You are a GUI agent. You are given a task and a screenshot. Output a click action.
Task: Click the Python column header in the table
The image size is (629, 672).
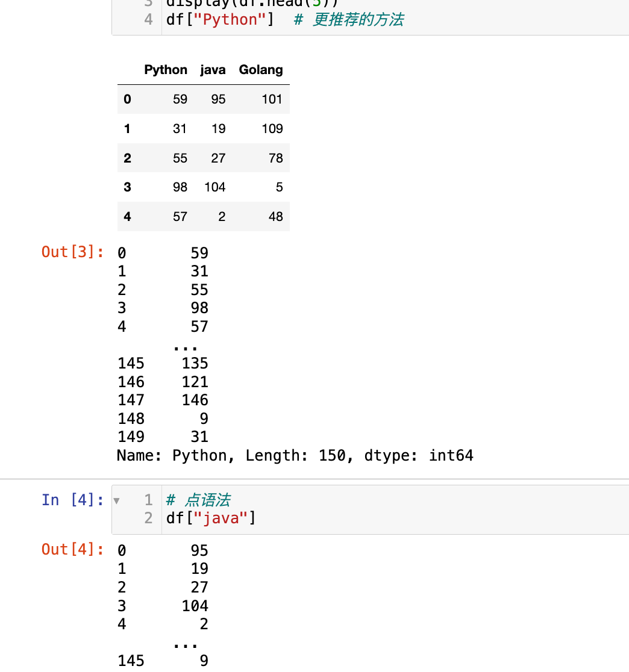(166, 70)
